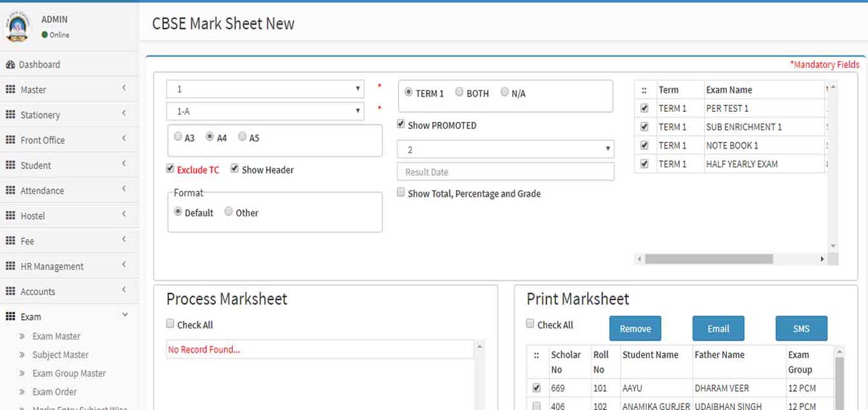The height and width of the screenshot is (410, 868).
Task: Go to Exam Group Master submenu item
Action: point(69,373)
